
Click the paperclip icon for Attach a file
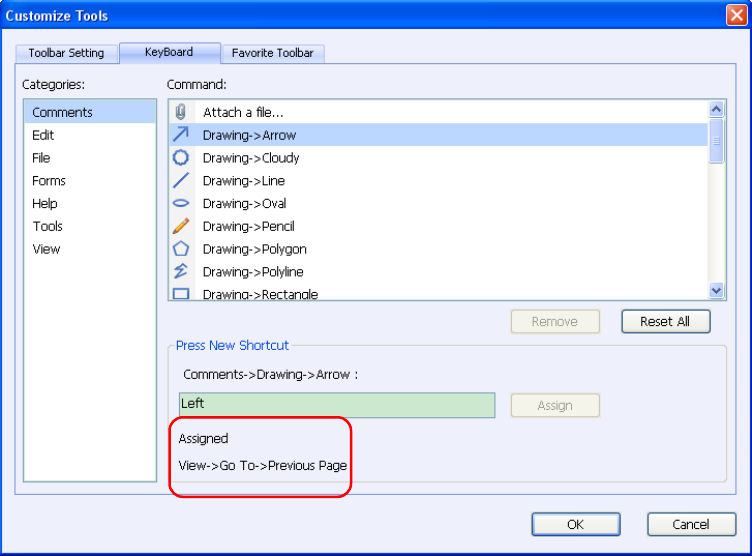180,112
